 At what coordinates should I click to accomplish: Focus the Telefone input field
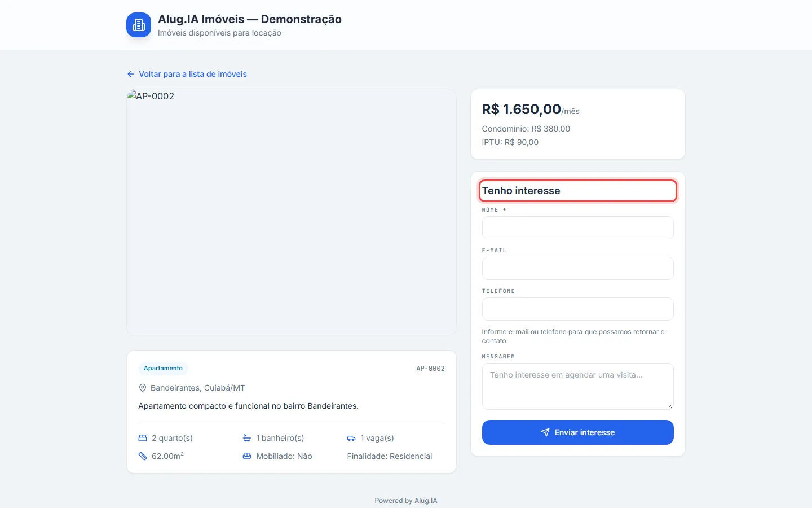coord(578,309)
